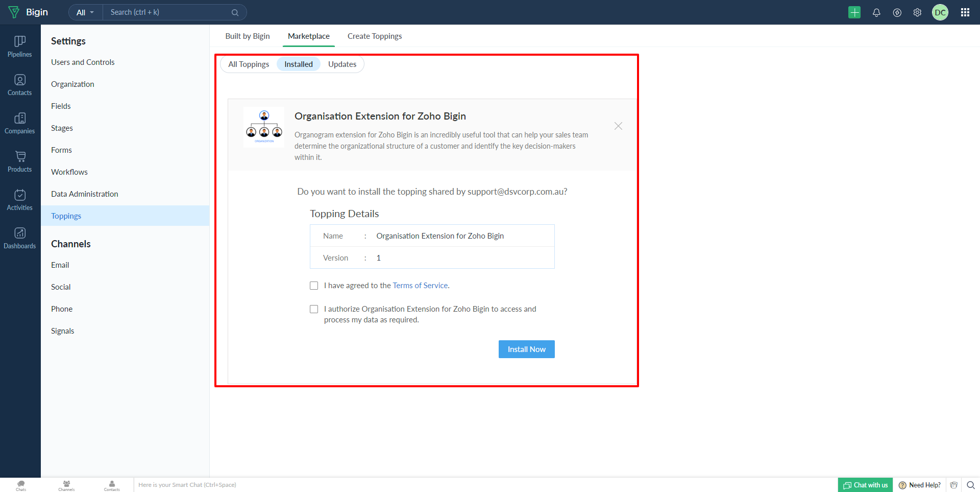
Task: Show All Toppings filter
Action: pyautogui.click(x=249, y=64)
